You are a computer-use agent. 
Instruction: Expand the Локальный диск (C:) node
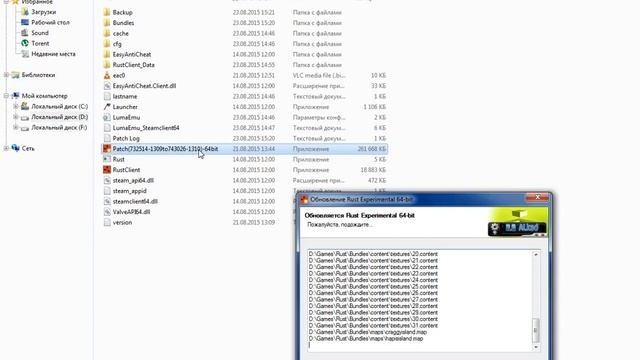(16, 107)
